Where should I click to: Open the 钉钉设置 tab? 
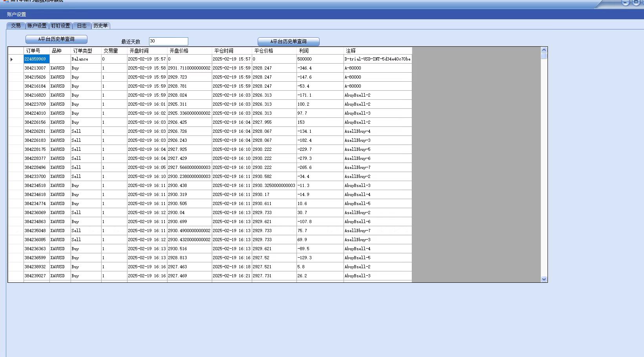(60, 26)
